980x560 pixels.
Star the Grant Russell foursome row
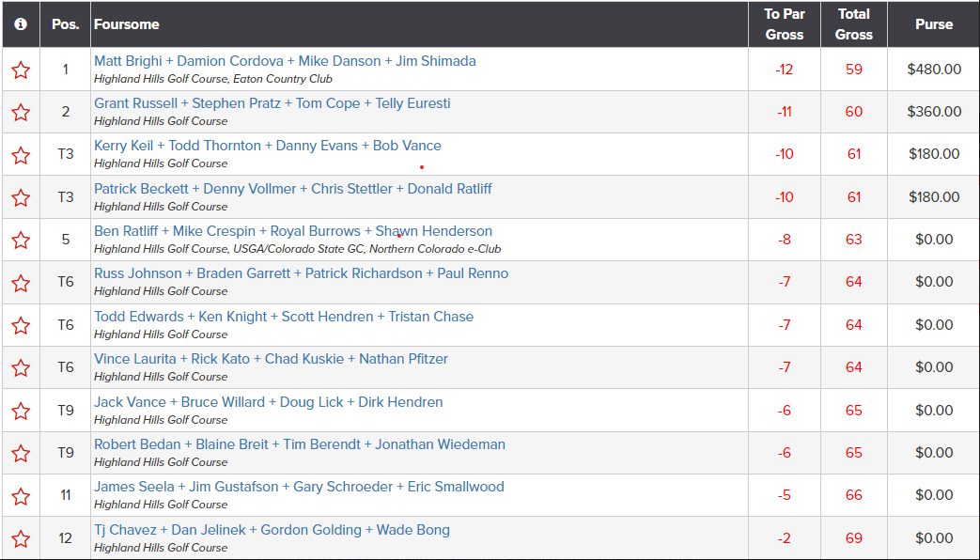pos(21,112)
